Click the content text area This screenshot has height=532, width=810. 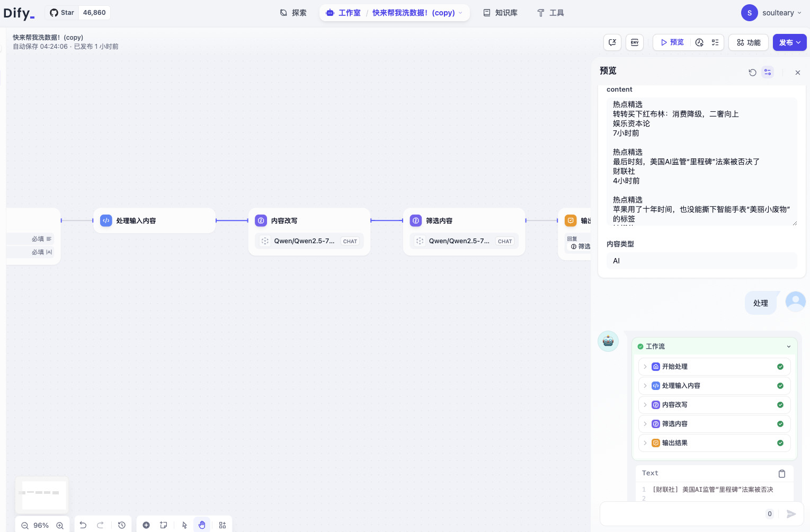point(701,162)
